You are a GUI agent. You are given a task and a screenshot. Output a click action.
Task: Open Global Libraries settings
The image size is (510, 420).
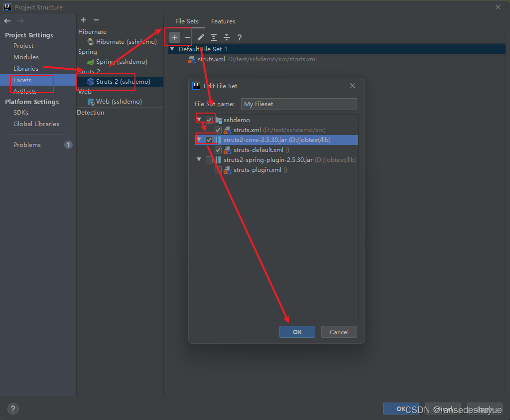coord(36,124)
